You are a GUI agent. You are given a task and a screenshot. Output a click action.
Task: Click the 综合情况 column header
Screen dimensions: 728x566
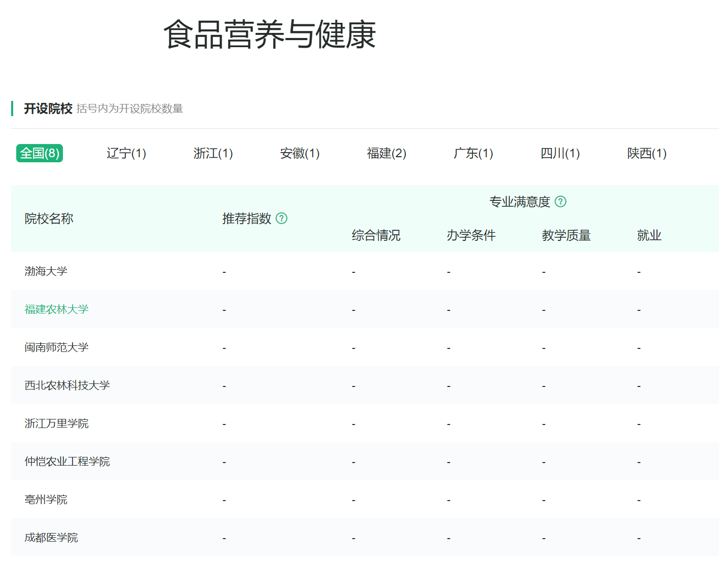375,234
